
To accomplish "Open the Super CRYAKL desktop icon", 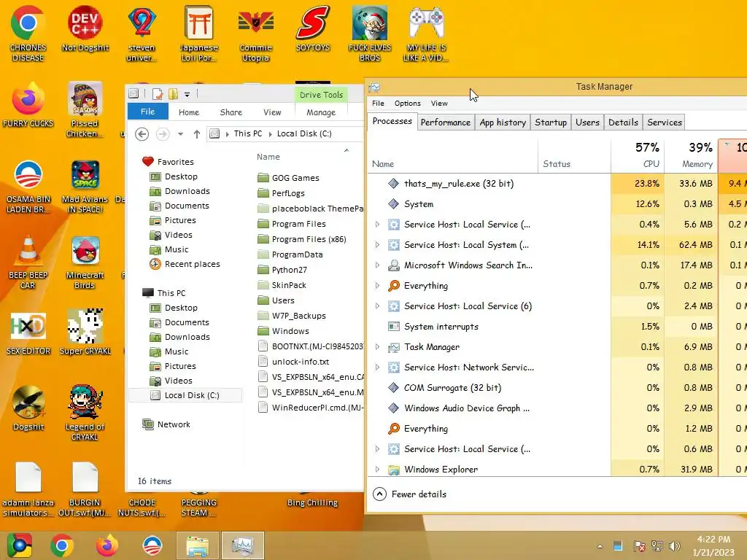I will pyautogui.click(x=85, y=332).
